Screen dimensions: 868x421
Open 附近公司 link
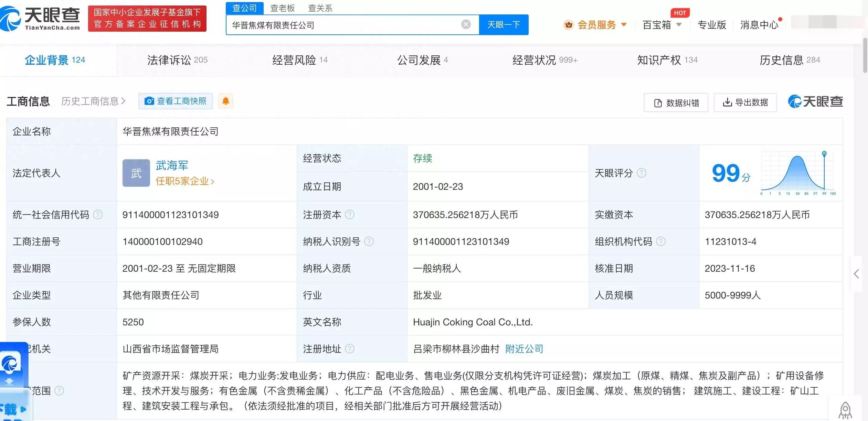point(524,349)
